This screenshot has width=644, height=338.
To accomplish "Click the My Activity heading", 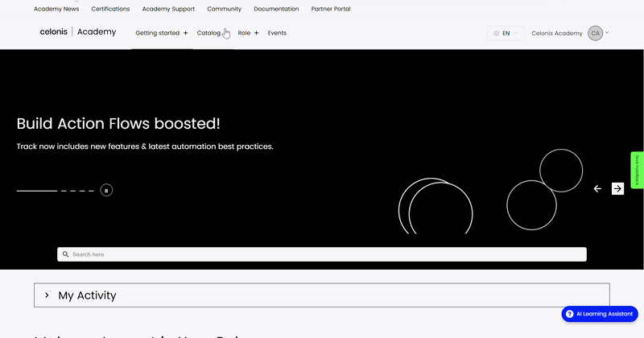I will (87, 295).
